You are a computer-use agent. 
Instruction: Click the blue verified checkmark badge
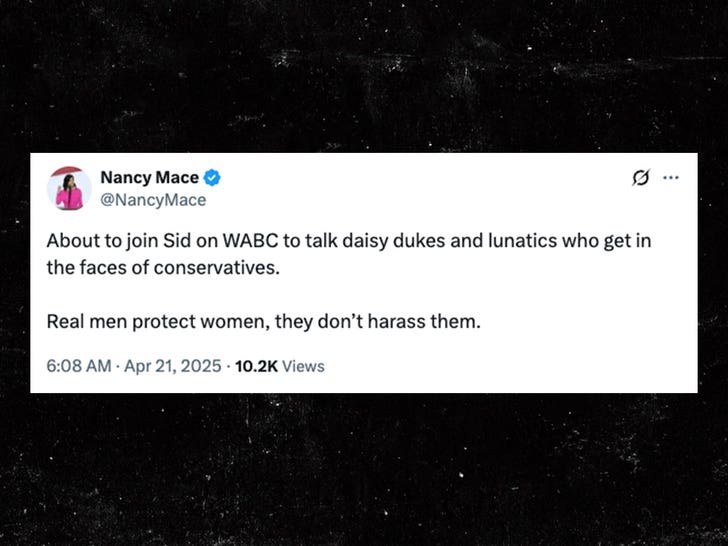pos(213,178)
